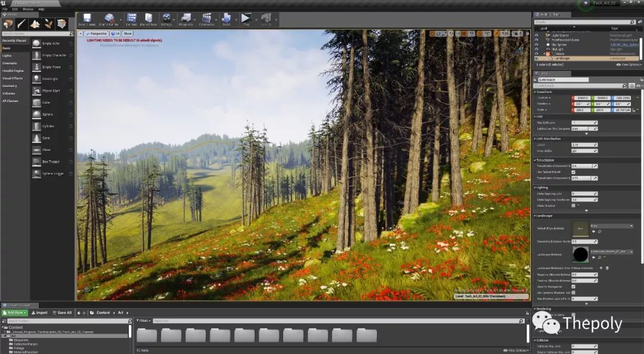Click the Save Current toolbar button
Screen dimensions: 644x354
87,19
